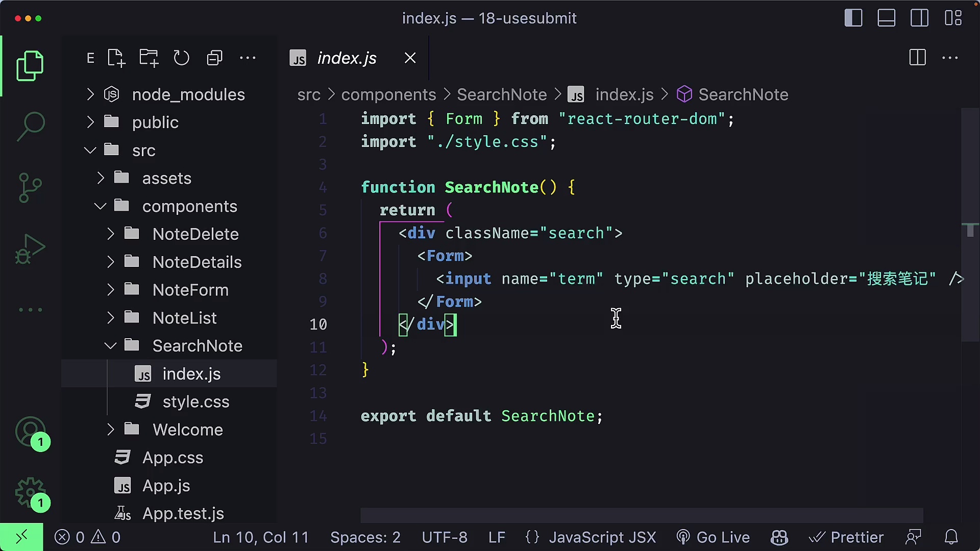980x551 pixels.
Task: Open the Source Control view
Action: pos(31,187)
